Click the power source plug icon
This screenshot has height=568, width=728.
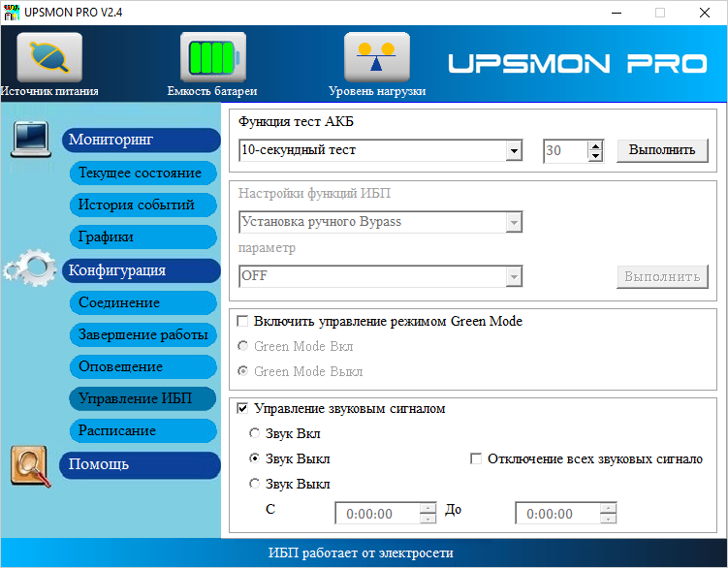(x=49, y=57)
